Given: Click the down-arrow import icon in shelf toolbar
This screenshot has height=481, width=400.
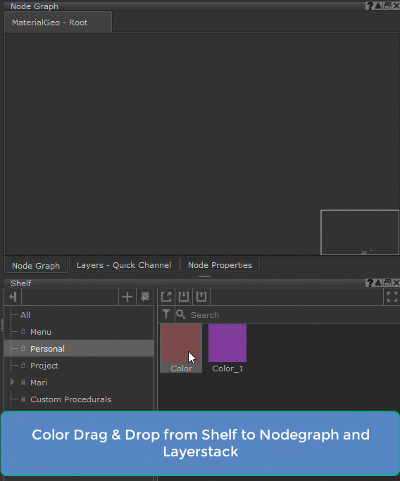Looking at the screenshot, I should pyautogui.click(x=184, y=297).
